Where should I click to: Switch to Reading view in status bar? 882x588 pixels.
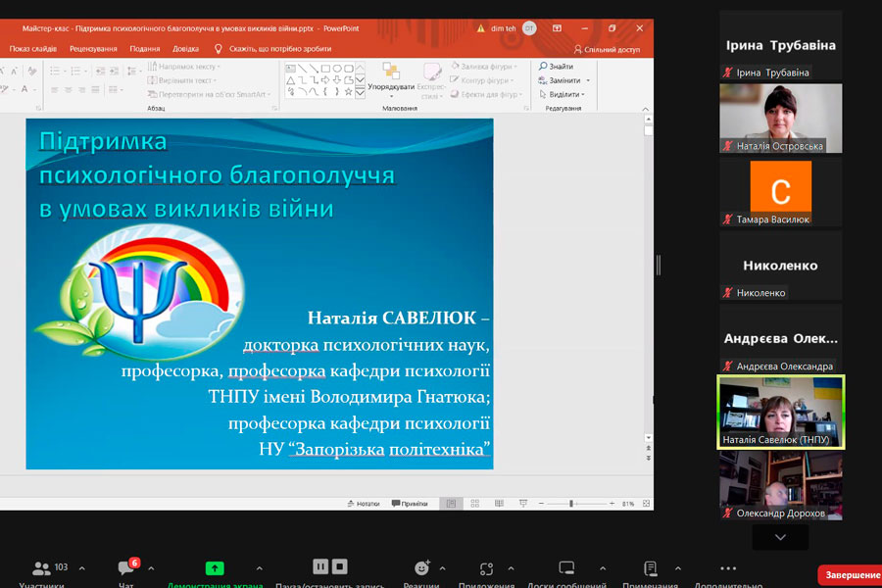(499, 504)
